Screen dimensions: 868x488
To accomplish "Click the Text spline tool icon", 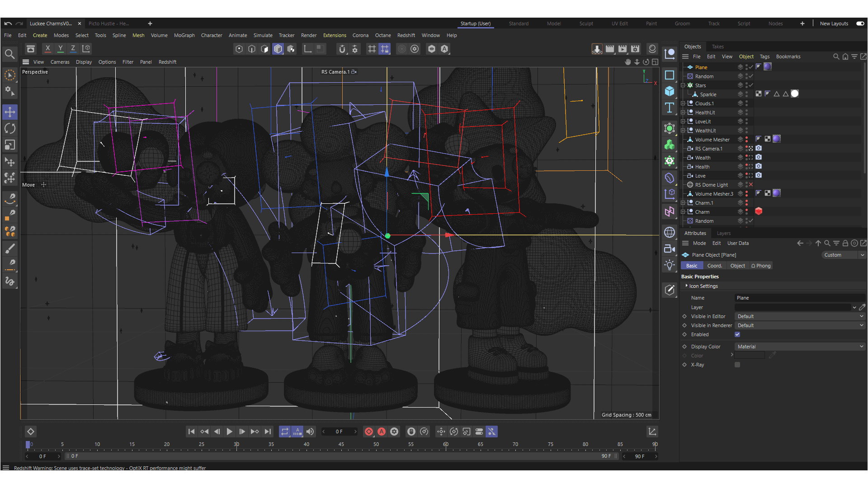I will pyautogui.click(x=670, y=108).
